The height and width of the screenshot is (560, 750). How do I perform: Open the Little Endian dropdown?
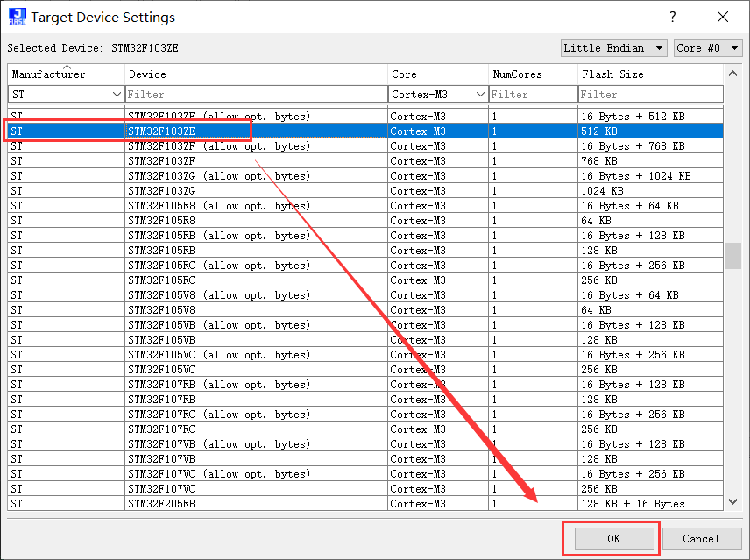pyautogui.click(x=613, y=48)
